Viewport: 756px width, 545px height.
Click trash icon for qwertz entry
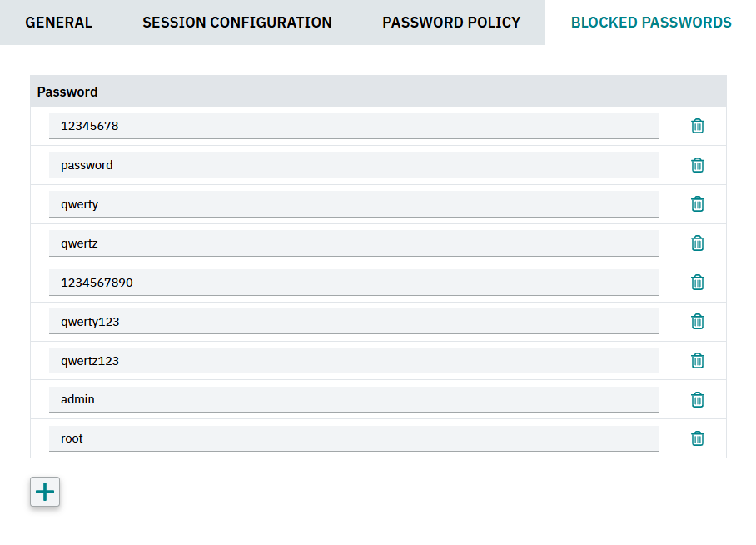(698, 243)
